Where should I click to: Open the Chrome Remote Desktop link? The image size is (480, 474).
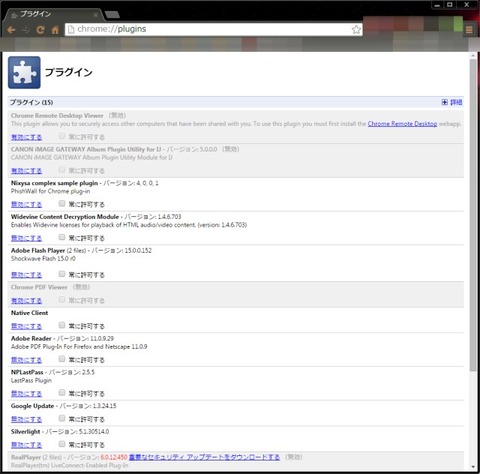click(402, 124)
